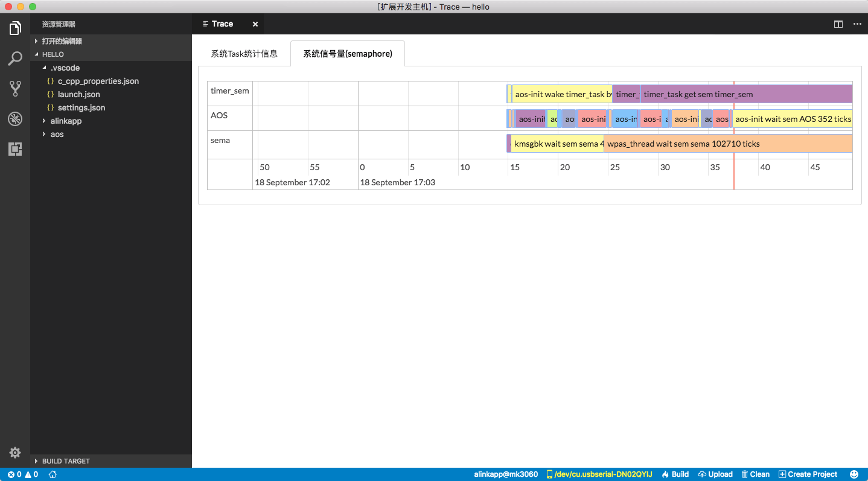Close the Trace editor tab
868x481 pixels.
click(255, 24)
